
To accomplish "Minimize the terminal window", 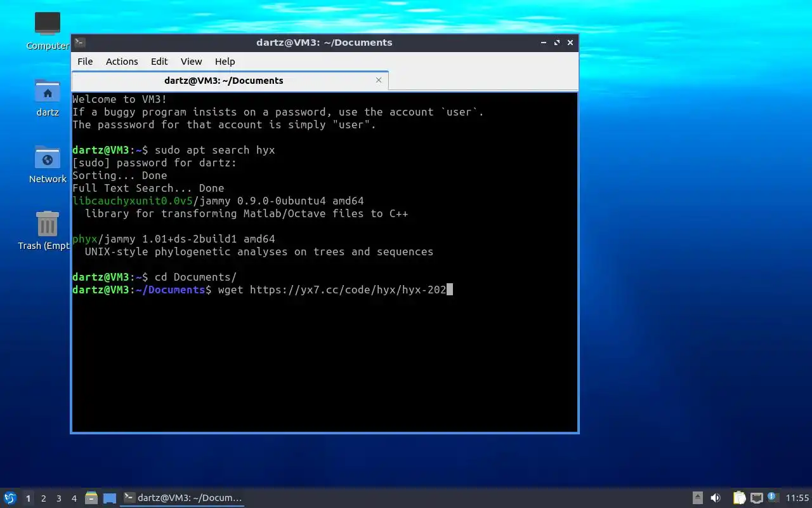I will [x=544, y=43].
